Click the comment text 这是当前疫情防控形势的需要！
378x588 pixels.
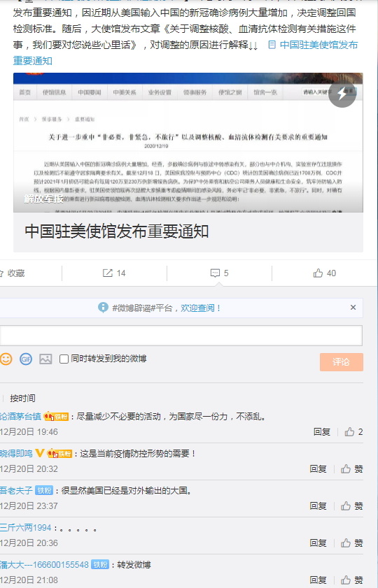coord(139,453)
